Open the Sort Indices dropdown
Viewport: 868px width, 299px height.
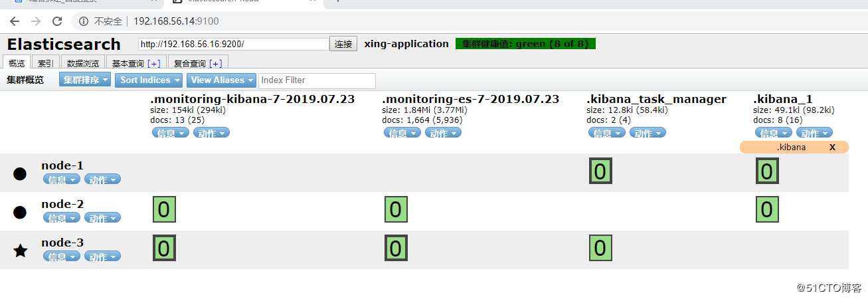click(150, 80)
